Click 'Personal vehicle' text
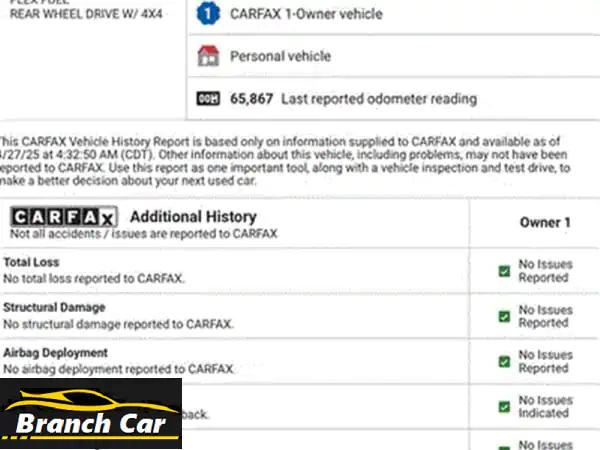Screen dimensions: 600x450 pyautogui.click(x=280, y=56)
